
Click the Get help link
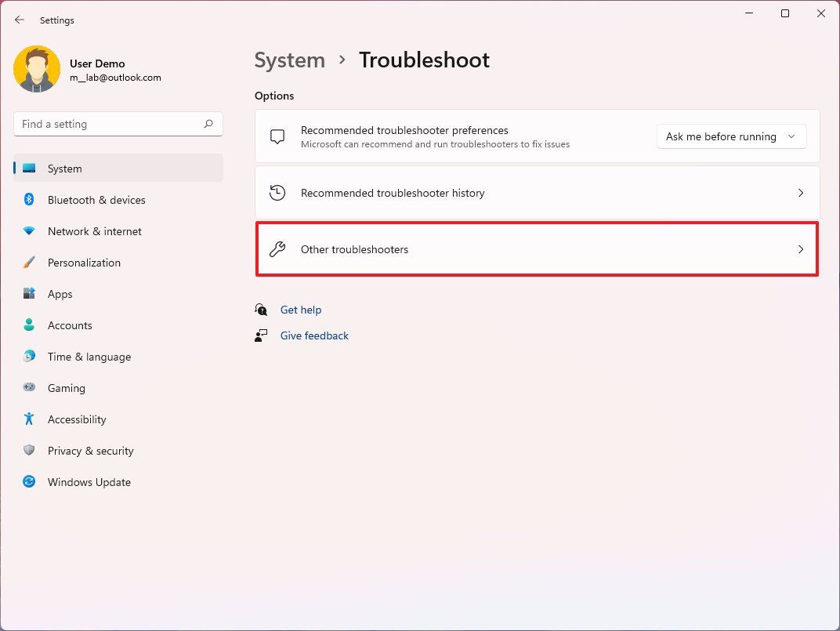tap(301, 310)
